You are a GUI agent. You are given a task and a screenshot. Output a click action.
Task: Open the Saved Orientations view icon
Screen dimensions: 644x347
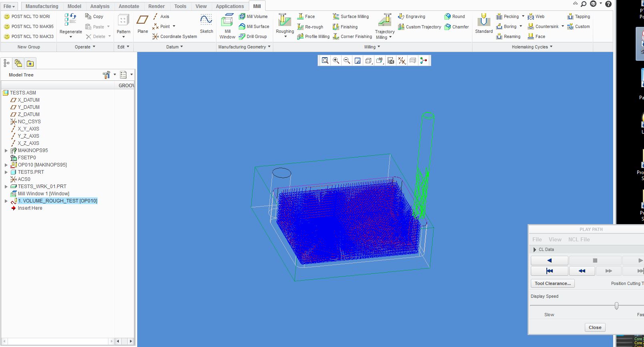[380, 60]
